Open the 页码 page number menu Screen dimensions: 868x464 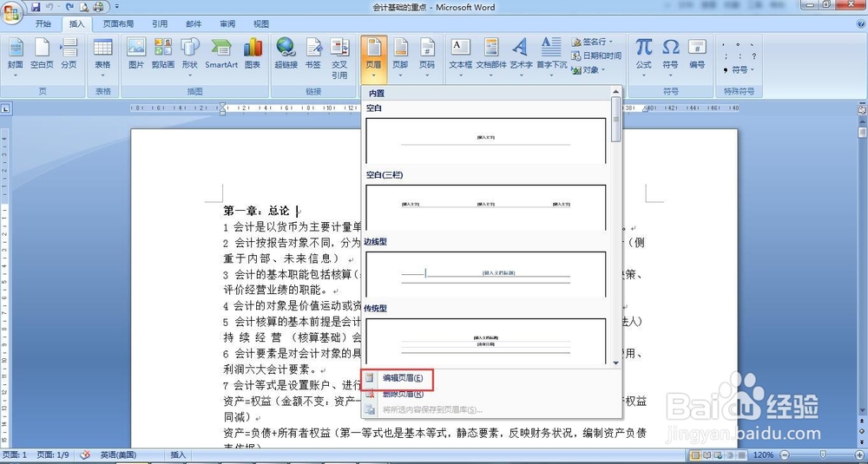click(x=427, y=57)
